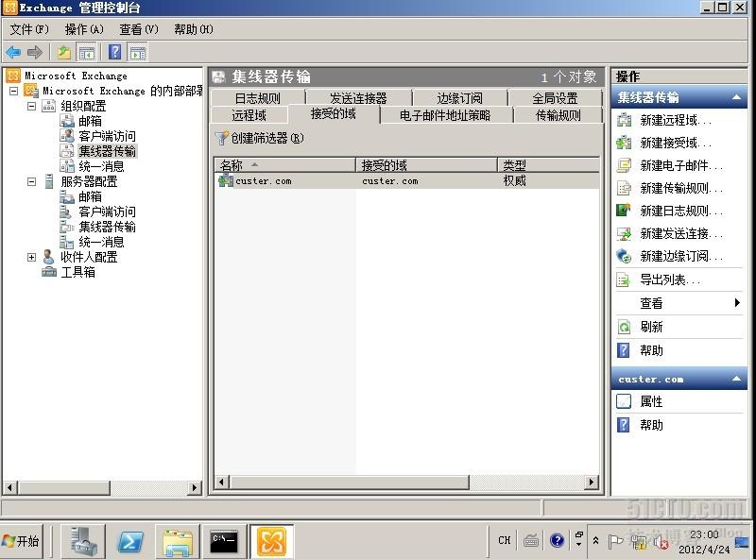This screenshot has height=559, width=756.
Task: Click the tray help question-mark icon
Action: click(x=557, y=541)
